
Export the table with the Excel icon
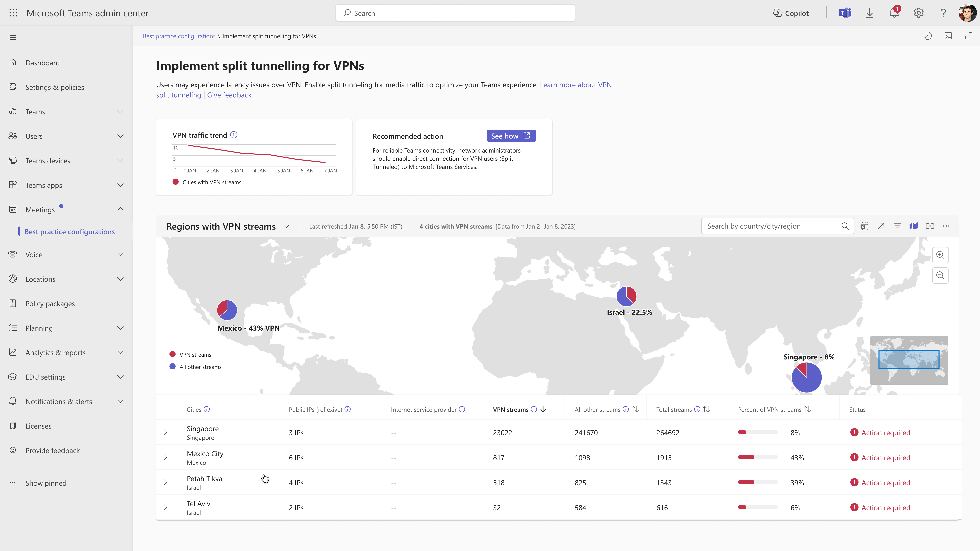[x=864, y=226]
